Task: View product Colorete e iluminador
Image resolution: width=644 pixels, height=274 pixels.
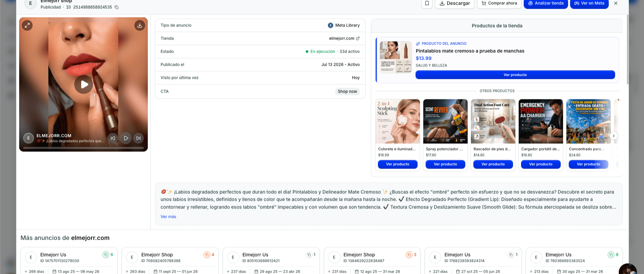Action: (398, 164)
